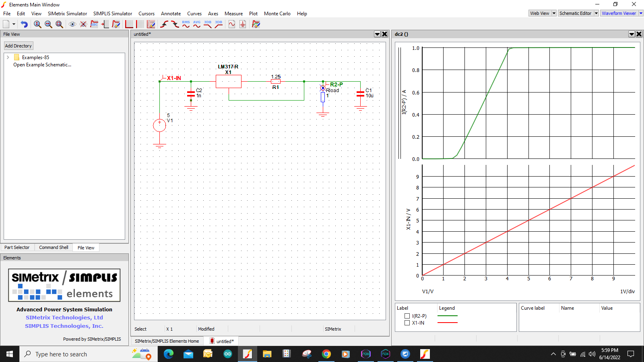Click the crossed-out eye icon to hide curves

pyautogui.click(x=83, y=24)
